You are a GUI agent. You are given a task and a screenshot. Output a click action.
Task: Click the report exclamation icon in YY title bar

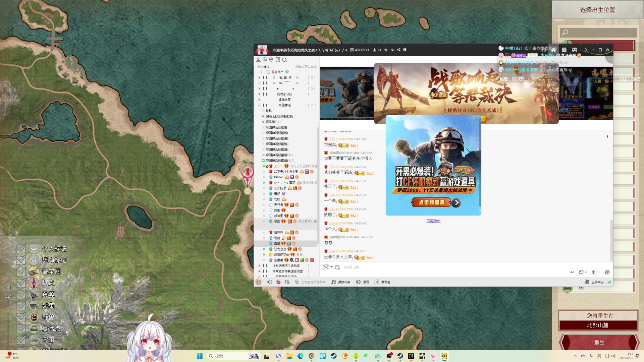405,50
